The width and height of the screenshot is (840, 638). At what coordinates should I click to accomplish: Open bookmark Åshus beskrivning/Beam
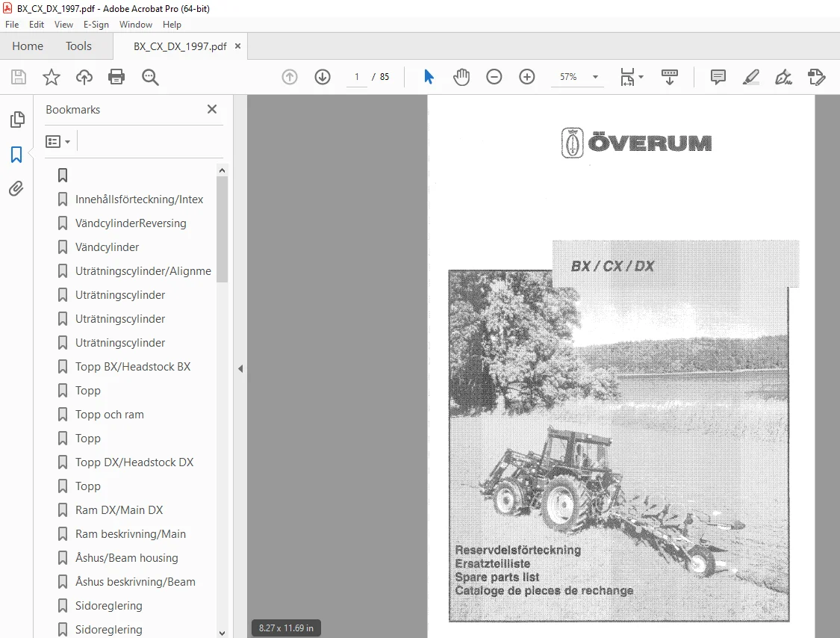click(x=135, y=582)
